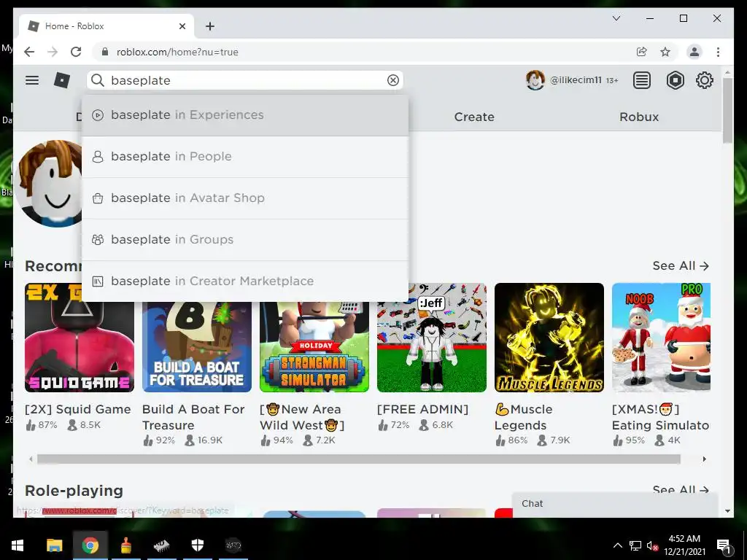This screenshot has height=560, width=747.
Task: Clear the search field with the X icon
Action: click(x=393, y=80)
